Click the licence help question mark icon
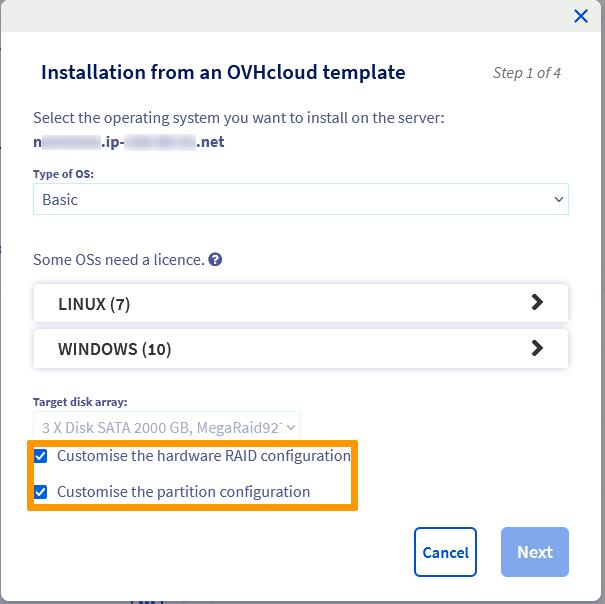The width and height of the screenshot is (605, 604). pos(215,260)
